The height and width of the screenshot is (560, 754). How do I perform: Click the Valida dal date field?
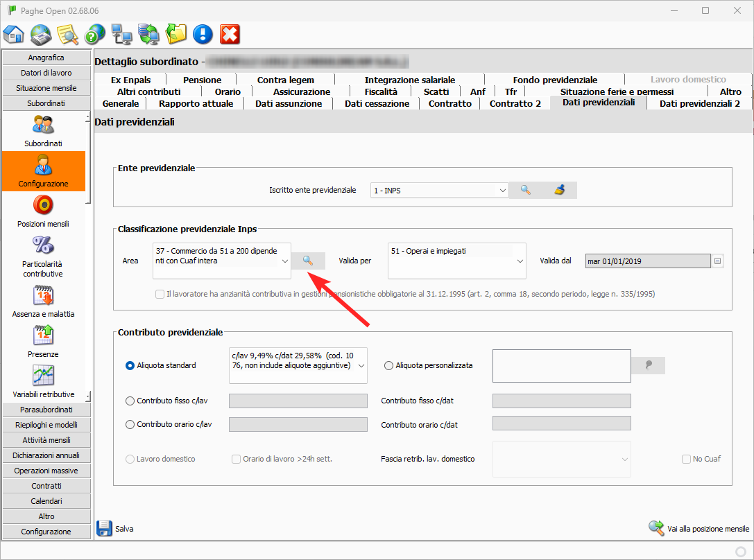click(648, 261)
